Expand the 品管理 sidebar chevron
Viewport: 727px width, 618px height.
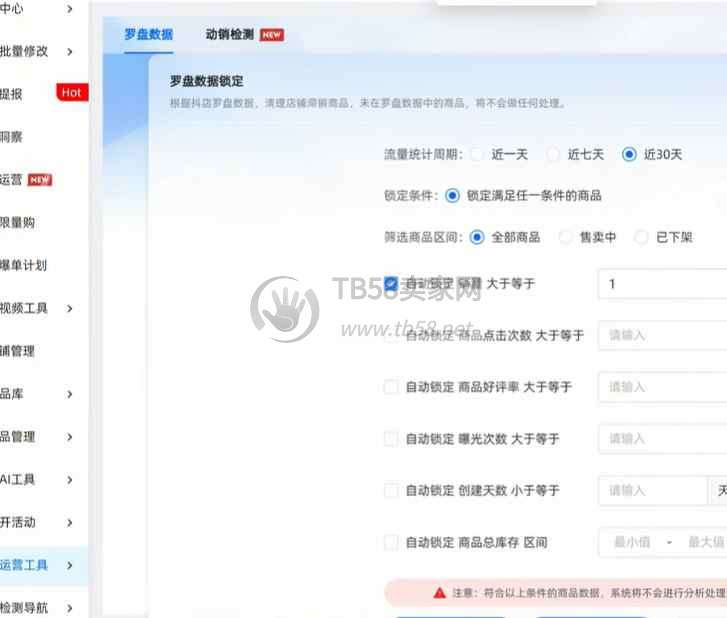(70, 437)
